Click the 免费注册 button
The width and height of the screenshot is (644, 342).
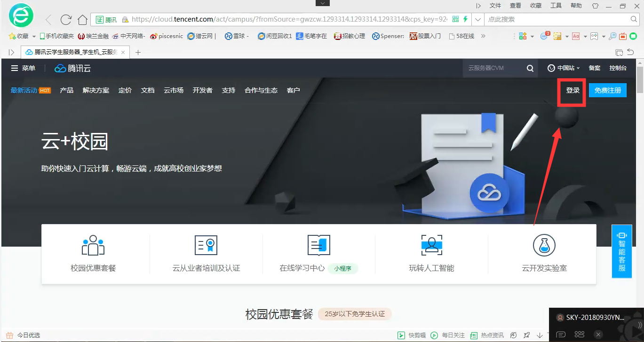[x=608, y=90]
